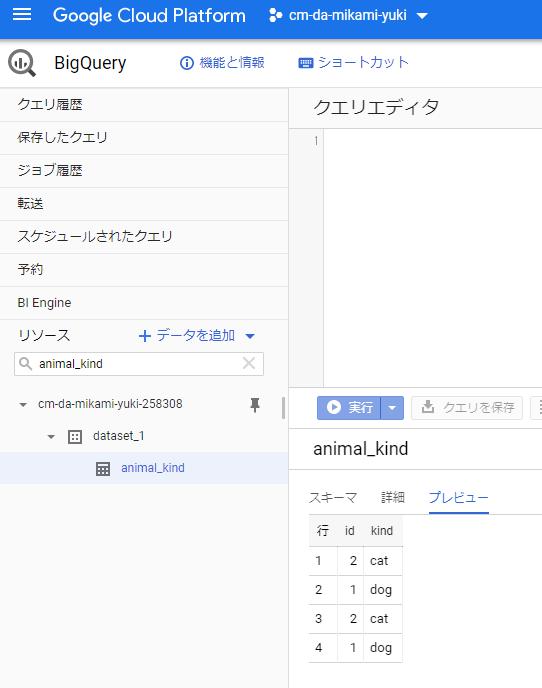Run query with 実行 button
Image resolution: width=542 pixels, height=688 pixels.
(x=349, y=408)
